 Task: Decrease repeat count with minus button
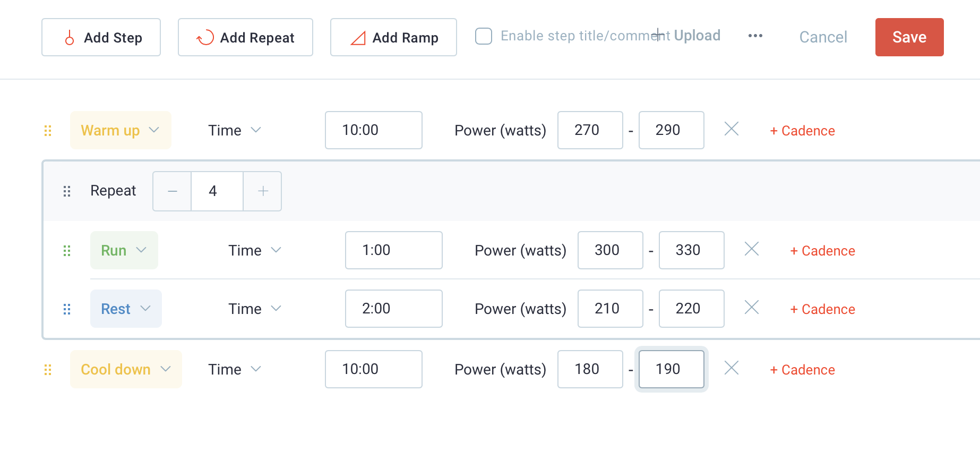point(172,191)
